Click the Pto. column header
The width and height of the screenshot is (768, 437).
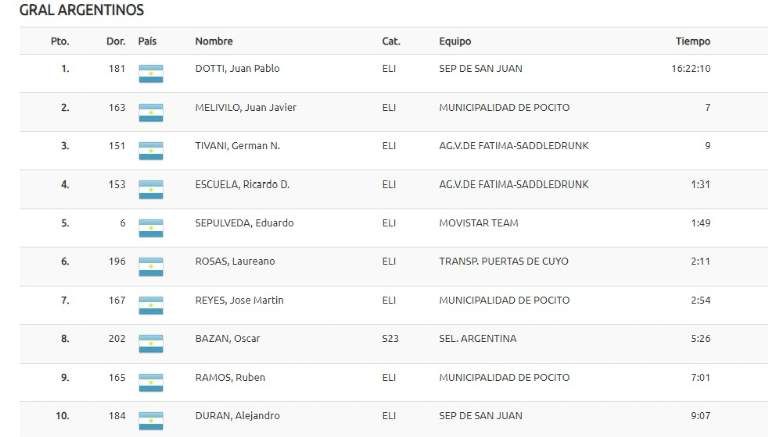[x=60, y=42]
